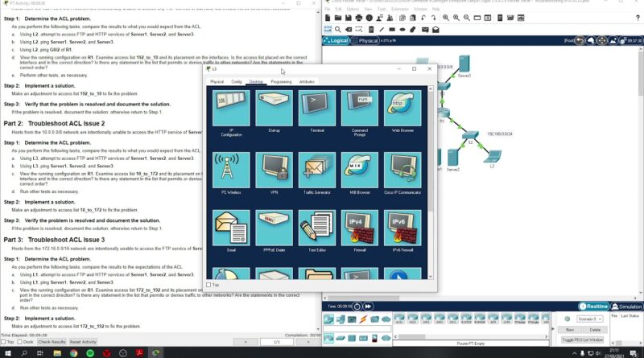Open Windows Start menu
644x358 pixels.
point(7,352)
